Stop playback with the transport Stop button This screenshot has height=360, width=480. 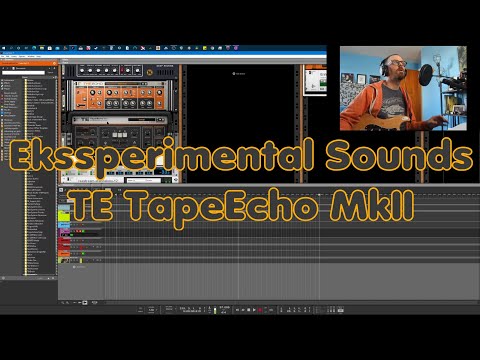[x=248, y=310]
